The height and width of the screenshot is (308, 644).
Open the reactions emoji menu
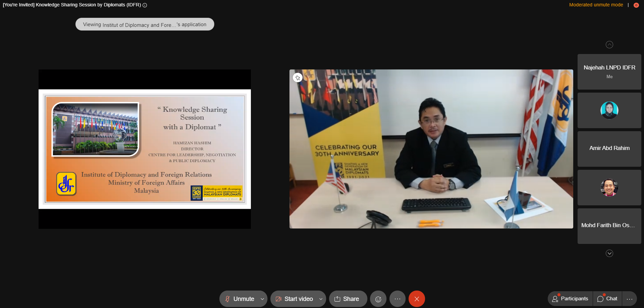(x=378, y=299)
